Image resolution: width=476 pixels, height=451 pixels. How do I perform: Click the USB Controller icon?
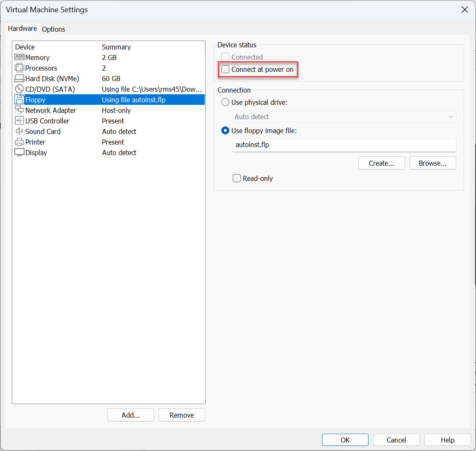[19, 121]
